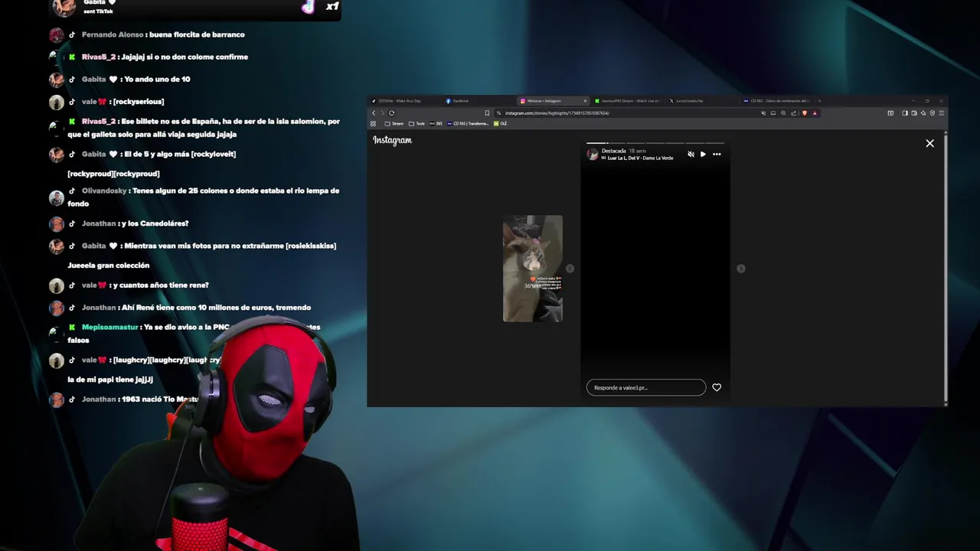Mute or unmute the Instagram story audio
Viewport: 980px width, 551px height.
(691, 155)
